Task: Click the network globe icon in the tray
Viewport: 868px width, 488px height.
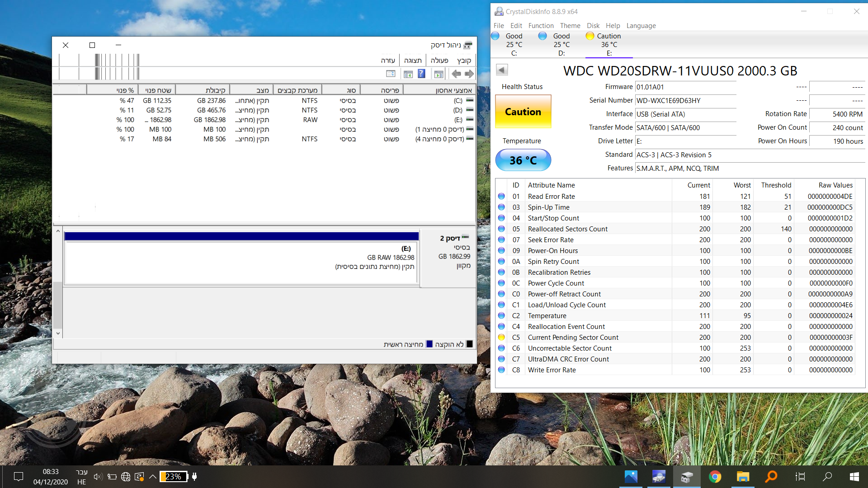Action: 126,477
